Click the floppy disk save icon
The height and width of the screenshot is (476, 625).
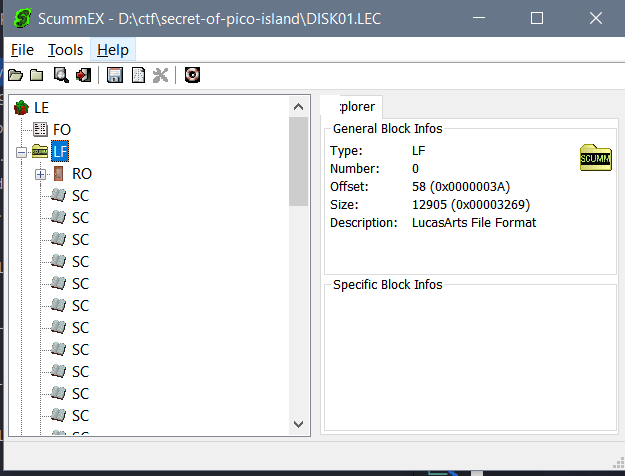[x=115, y=75]
